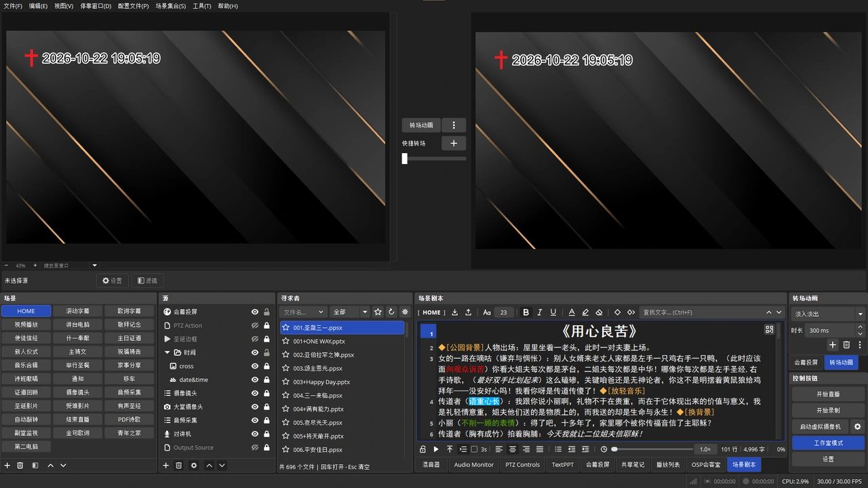Open the 转场动画 three-dot menu between previews

click(x=454, y=125)
